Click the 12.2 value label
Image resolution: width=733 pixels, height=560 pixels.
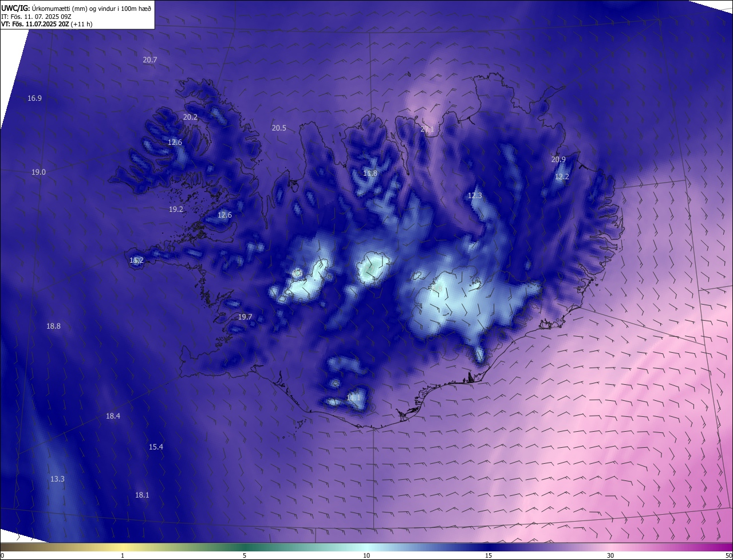click(x=562, y=176)
